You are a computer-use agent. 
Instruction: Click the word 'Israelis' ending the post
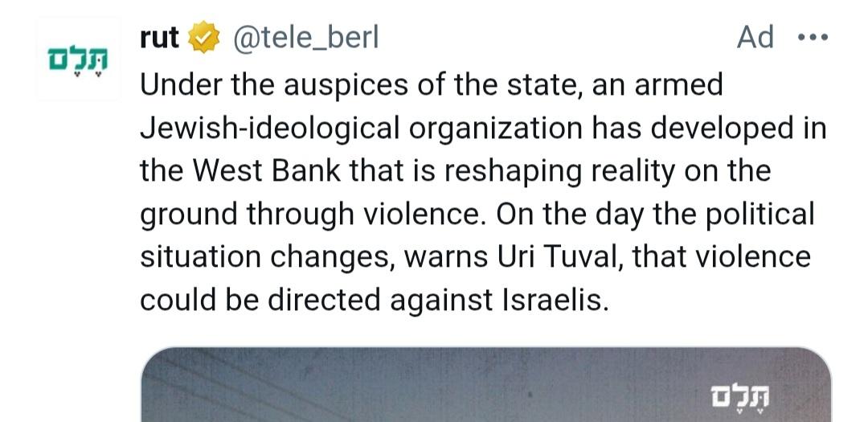(556, 300)
